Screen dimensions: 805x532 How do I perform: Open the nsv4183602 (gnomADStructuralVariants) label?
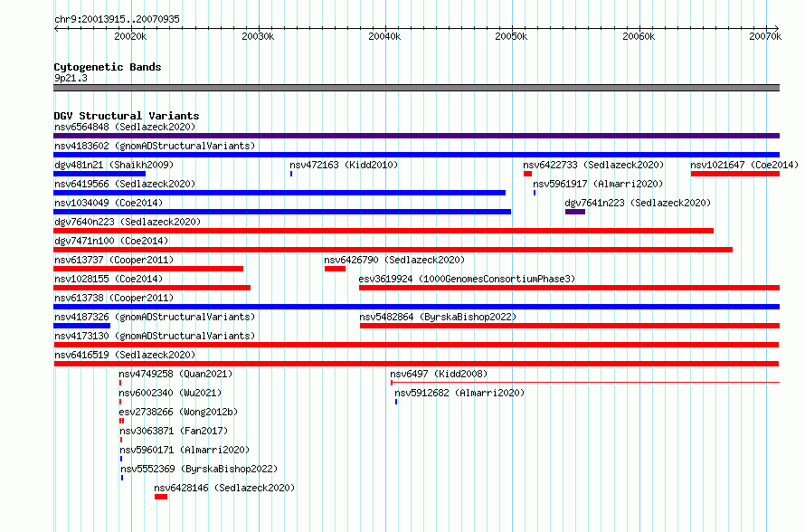pyautogui.click(x=155, y=146)
